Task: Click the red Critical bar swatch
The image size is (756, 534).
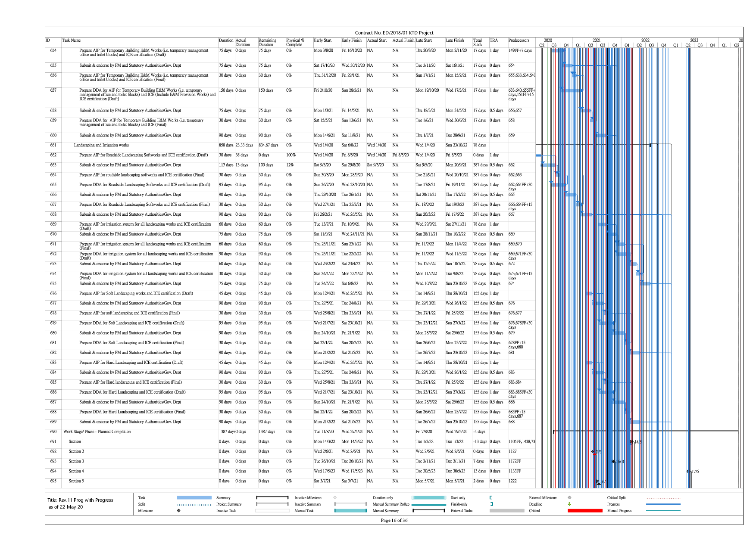Action: [585, 511]
